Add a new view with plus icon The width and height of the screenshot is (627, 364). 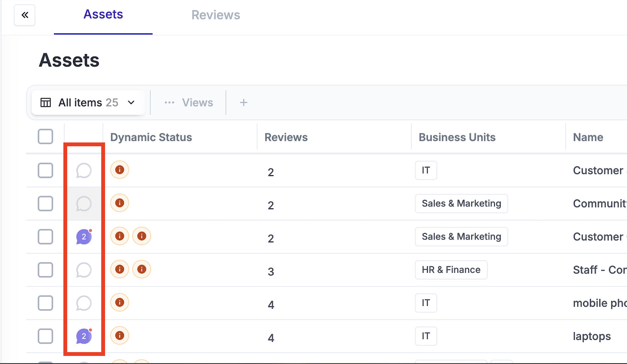pos(243,102)
